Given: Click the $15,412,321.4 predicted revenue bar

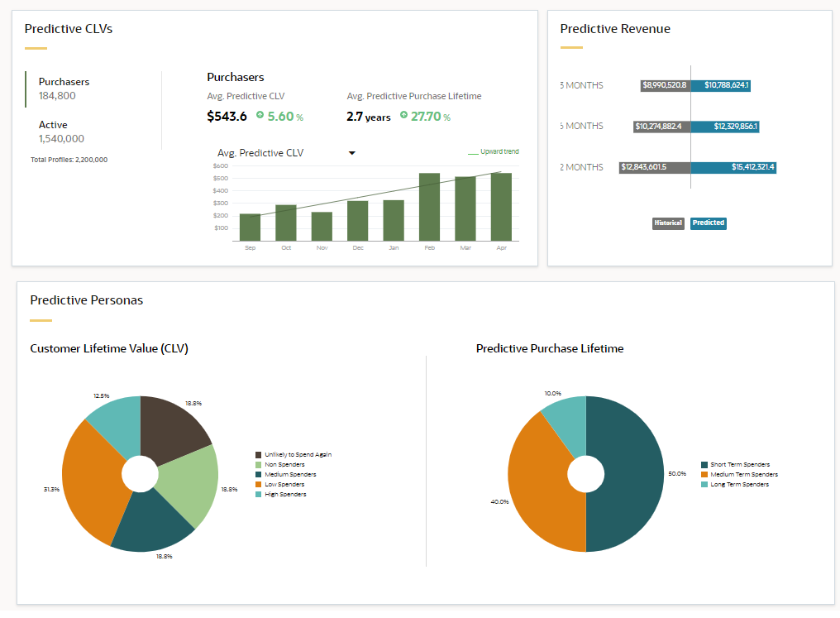Looking at the screenshot, I should (733, 168).
